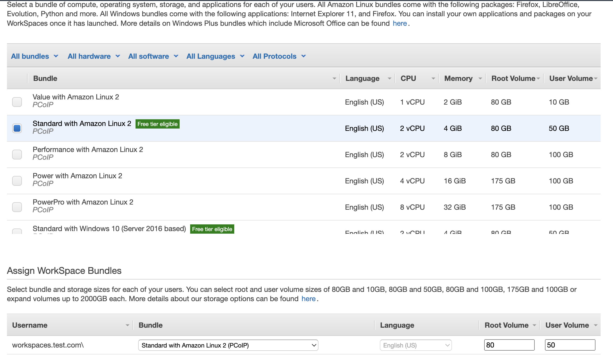
Task: Click the Root Volume input showing 80
Action: click(x=509, y=345)
